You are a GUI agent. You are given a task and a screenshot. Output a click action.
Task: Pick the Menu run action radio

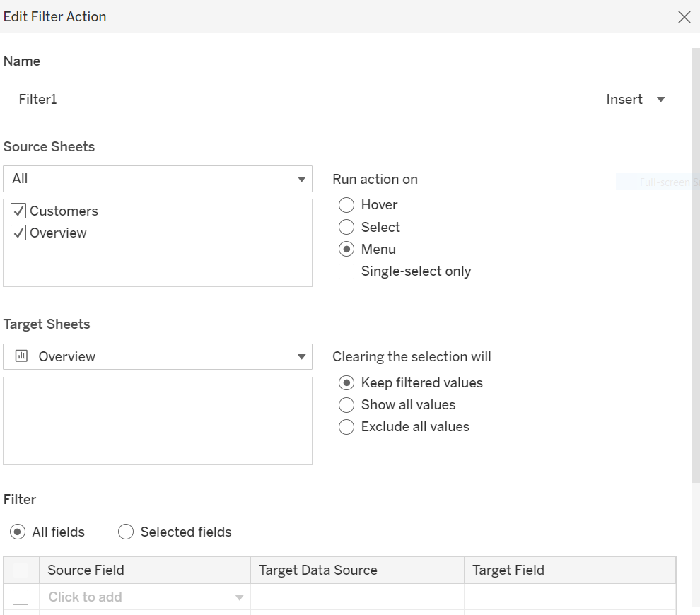346,249
